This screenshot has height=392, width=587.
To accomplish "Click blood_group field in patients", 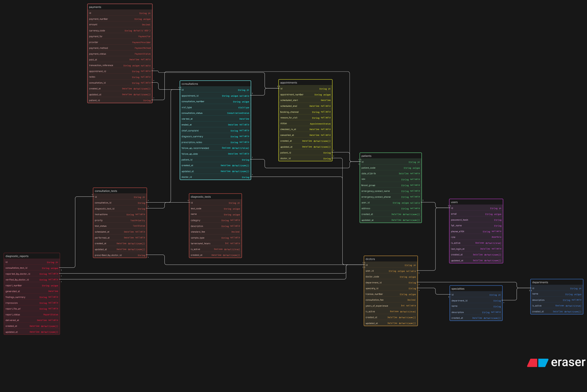I will 390,185.
